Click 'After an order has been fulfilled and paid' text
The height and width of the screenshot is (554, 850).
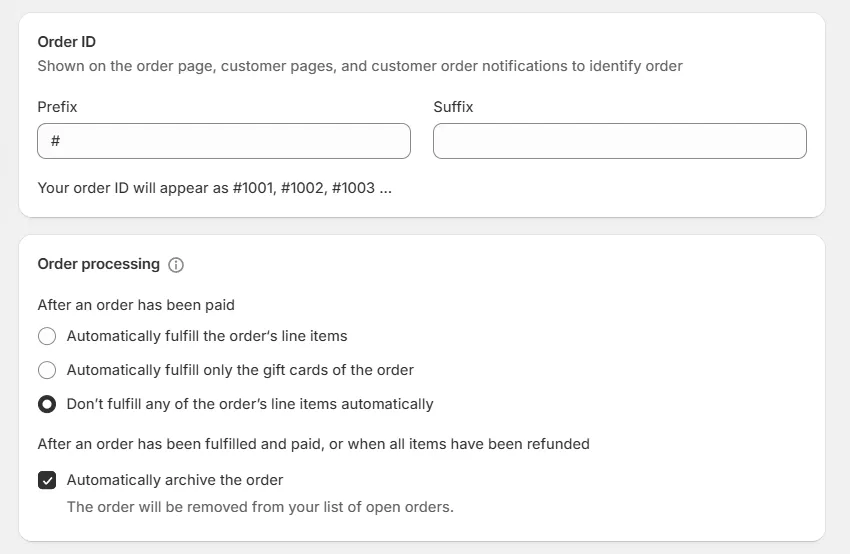pyautogui.click(x=313, y=444)
